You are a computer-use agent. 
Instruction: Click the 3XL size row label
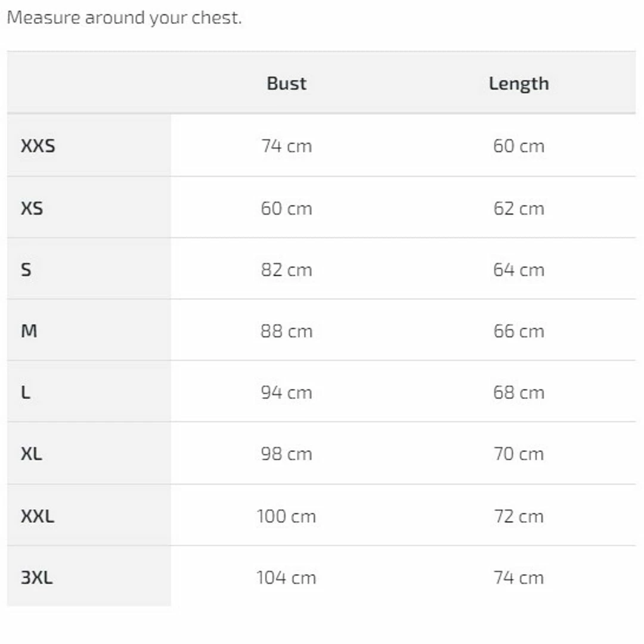[37, 577]
